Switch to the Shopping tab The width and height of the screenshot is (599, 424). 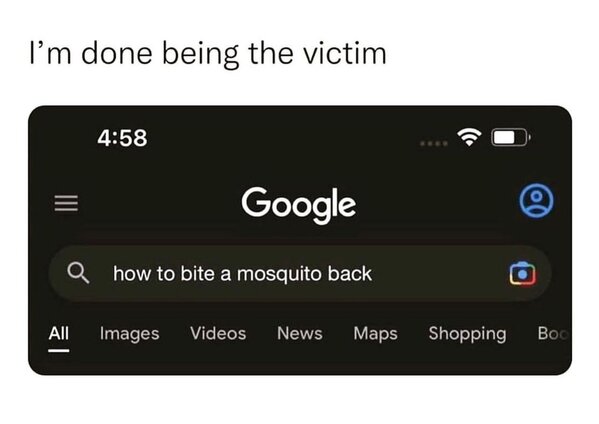(468, 334)
